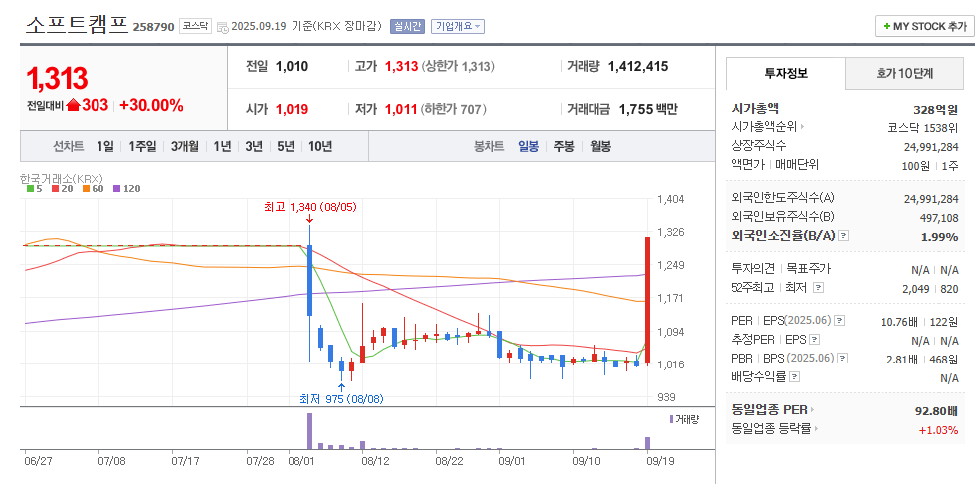Viewport: 980px width, 484px height.
Task: Click the 한국거래소(KRX) chart label
Action: coord(62,177)
